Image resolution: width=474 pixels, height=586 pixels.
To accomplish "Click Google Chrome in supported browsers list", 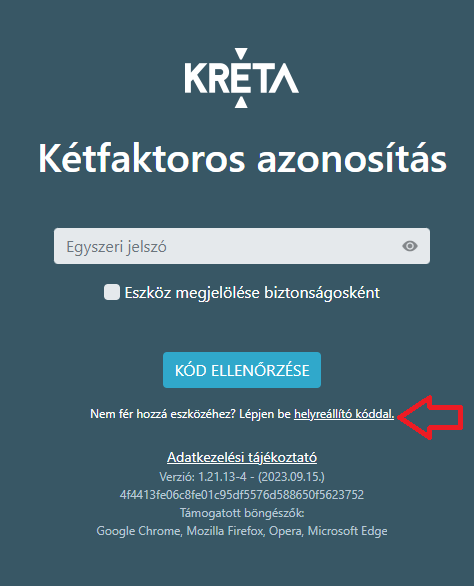I will point(138,531).
